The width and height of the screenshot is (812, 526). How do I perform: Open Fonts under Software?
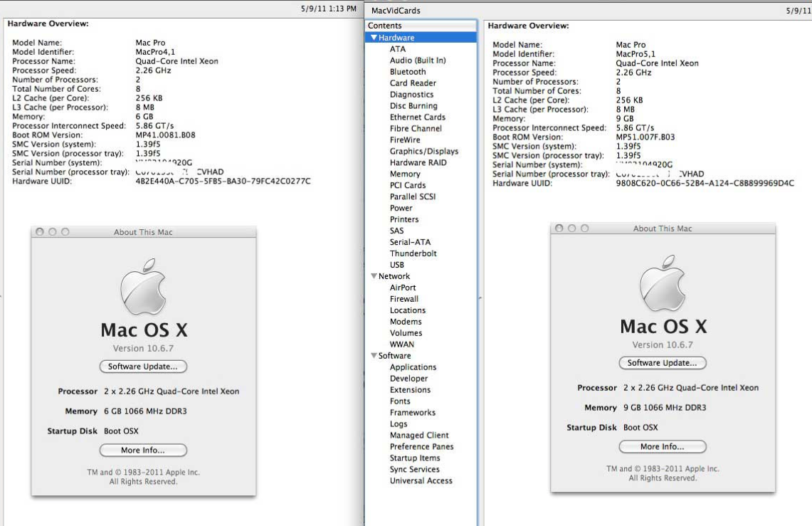point(400,402)
